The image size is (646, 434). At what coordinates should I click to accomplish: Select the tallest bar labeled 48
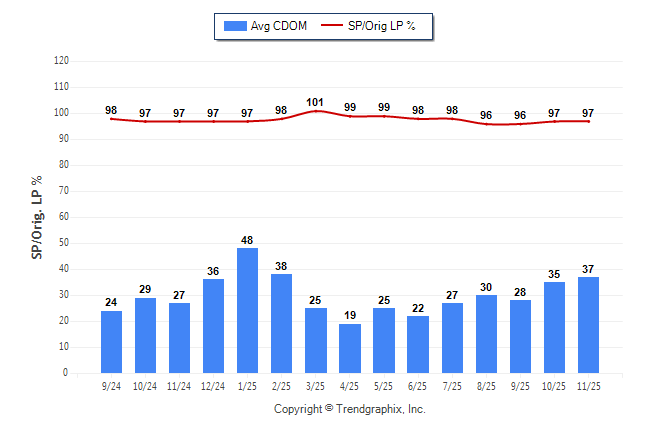(247, 310)
